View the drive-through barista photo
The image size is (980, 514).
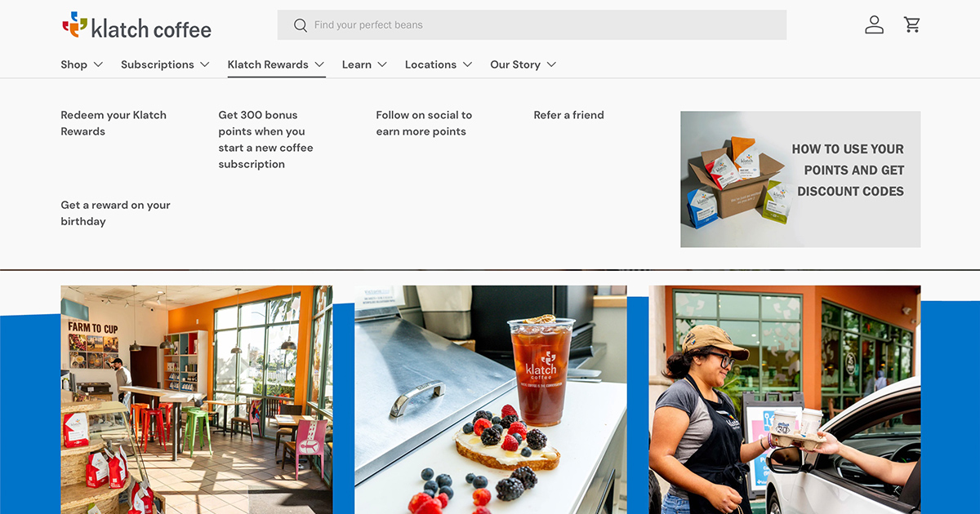point(785,400)
